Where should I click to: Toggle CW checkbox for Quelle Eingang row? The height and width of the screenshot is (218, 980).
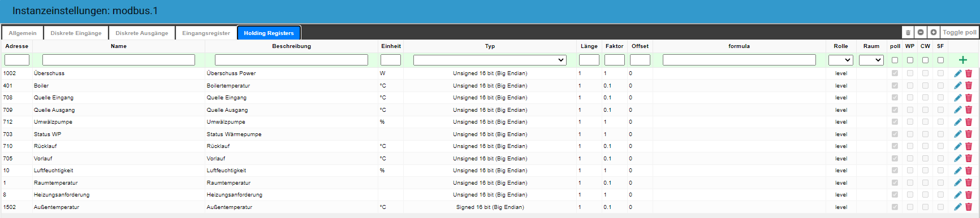[x=925, y=97]
